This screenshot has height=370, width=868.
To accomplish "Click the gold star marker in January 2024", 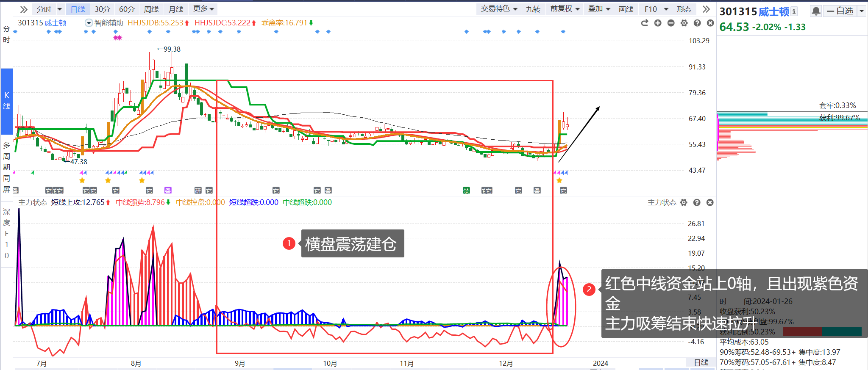I will (559, 180).
